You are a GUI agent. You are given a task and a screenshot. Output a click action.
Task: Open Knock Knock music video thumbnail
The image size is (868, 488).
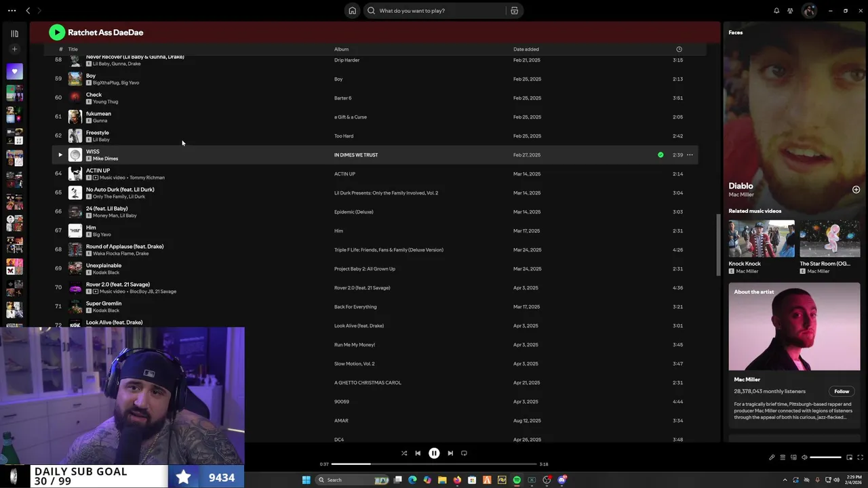tap(762, 239)
